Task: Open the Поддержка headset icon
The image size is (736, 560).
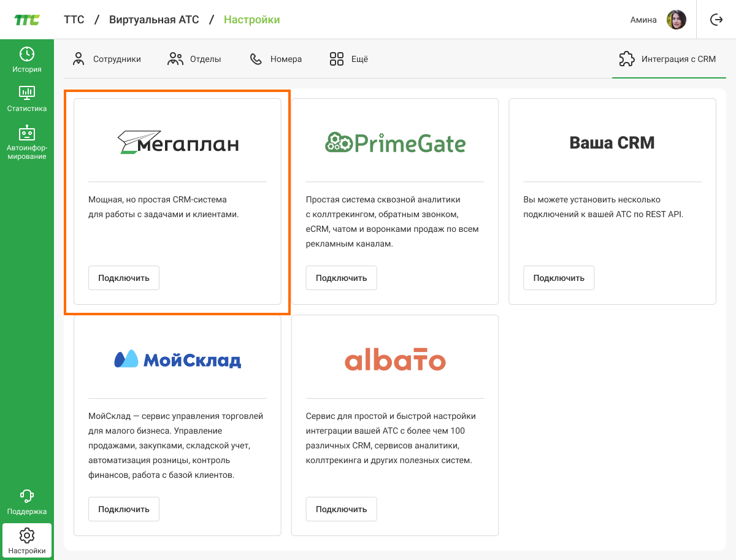Action: click(27, 496)
